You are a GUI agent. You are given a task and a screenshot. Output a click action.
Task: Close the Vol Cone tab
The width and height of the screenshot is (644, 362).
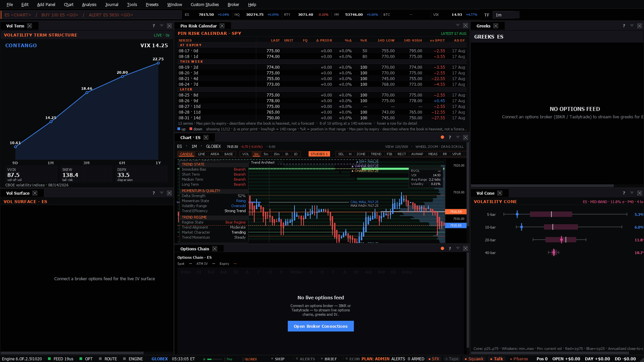click(500, 193)
